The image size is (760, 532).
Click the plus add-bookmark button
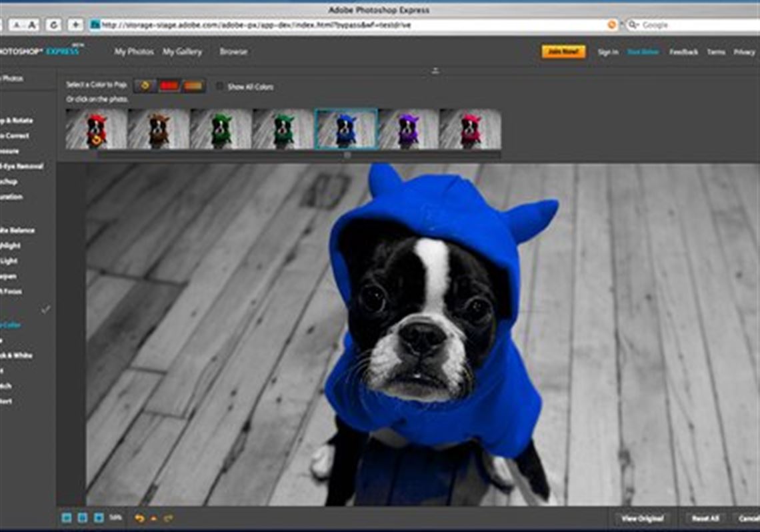[x=76, y=25]
